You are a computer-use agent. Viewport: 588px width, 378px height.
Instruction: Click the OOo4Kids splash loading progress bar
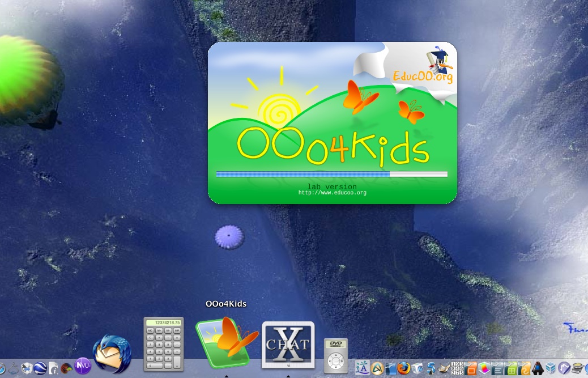click(x=332, y=174)
